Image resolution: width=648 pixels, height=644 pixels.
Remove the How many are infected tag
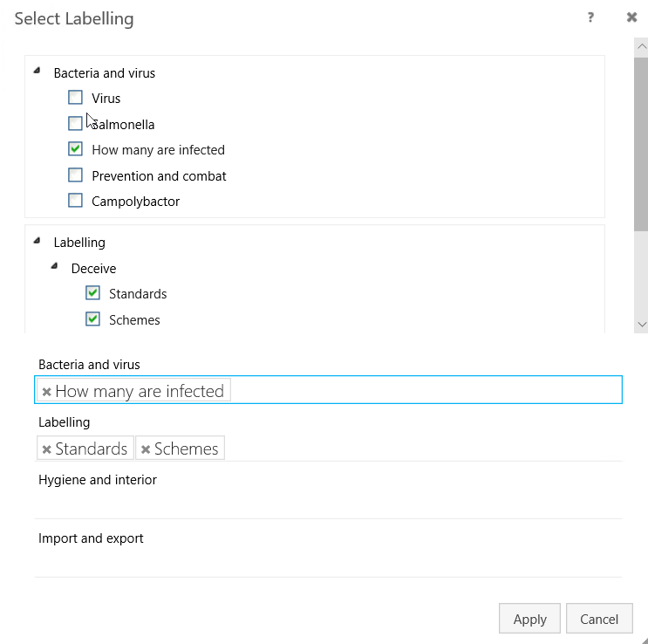pyautogui.click(x=46, y=392)
